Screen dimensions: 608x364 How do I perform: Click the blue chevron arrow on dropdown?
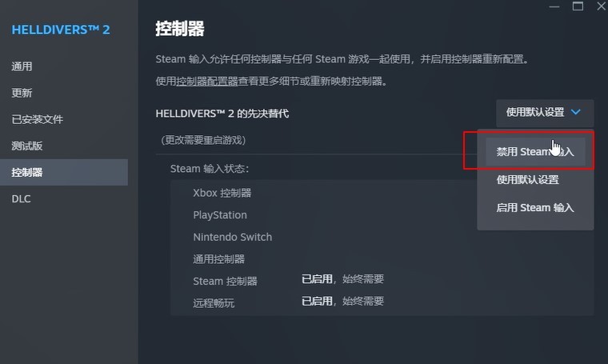(576, 112)
